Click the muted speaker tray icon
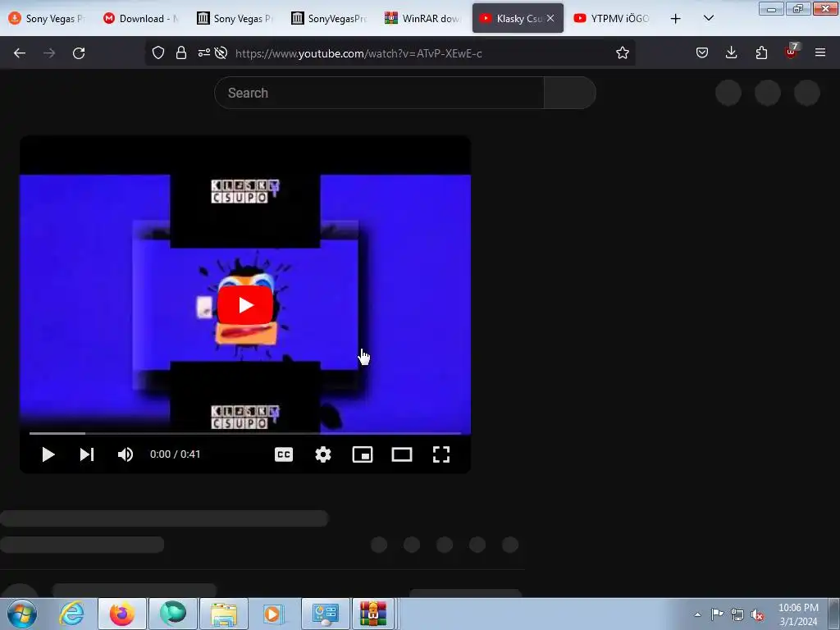 757,614
